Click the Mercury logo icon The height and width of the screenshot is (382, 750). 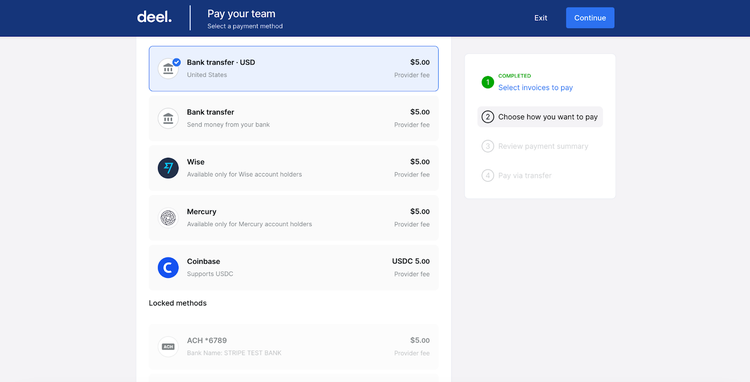(168, 218)
